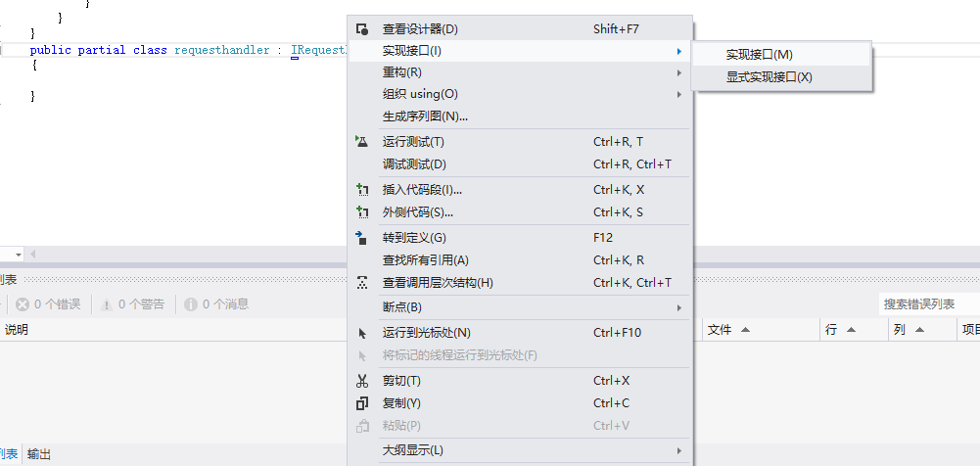Viewport: 980px width, 466px height.
Task: Expand the 实现接口(I) submenu arrow
Action: click(678, 51)
